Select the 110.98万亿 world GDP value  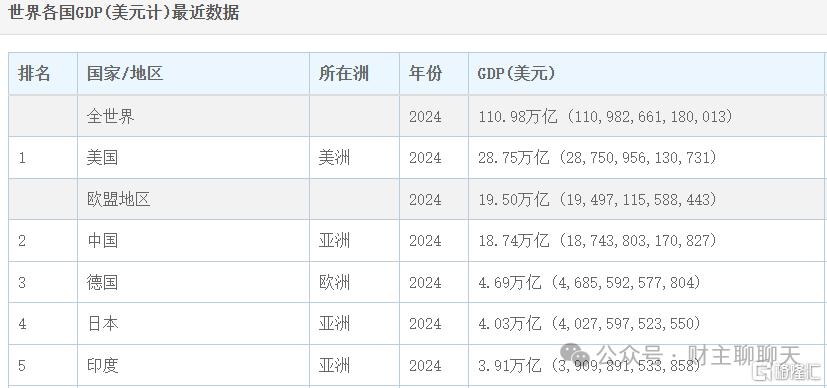coord(605,116)
